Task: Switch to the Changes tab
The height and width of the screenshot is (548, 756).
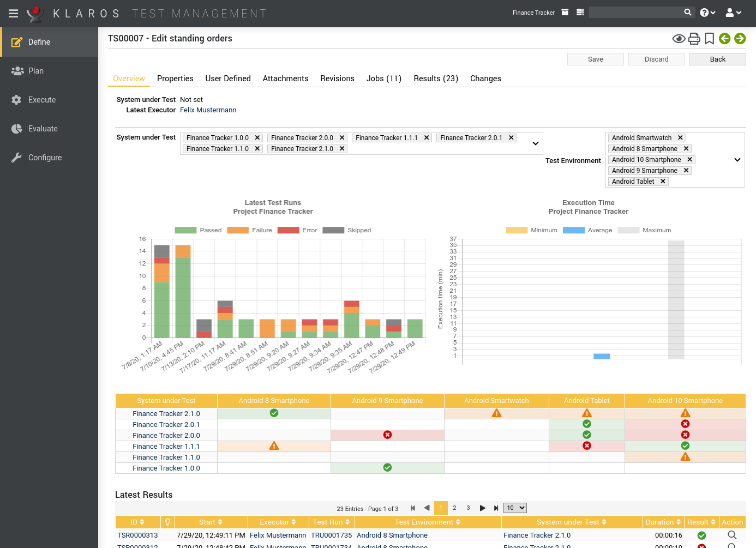Action: point(485,79)
